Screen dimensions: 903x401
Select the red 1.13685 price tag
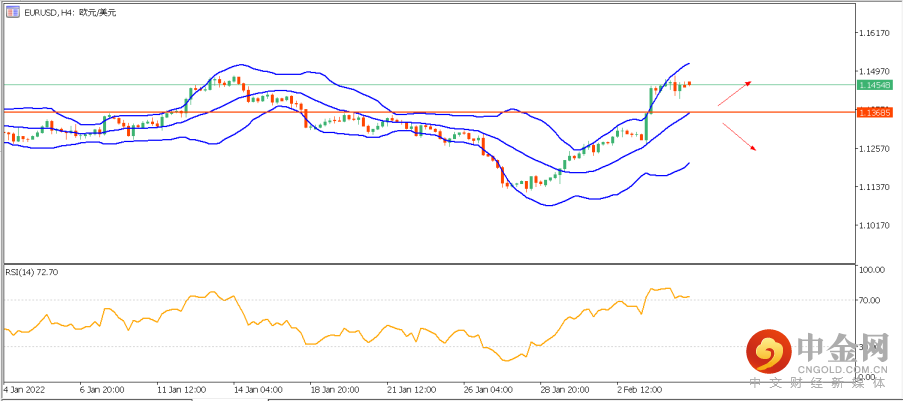(x=873, y=113)
